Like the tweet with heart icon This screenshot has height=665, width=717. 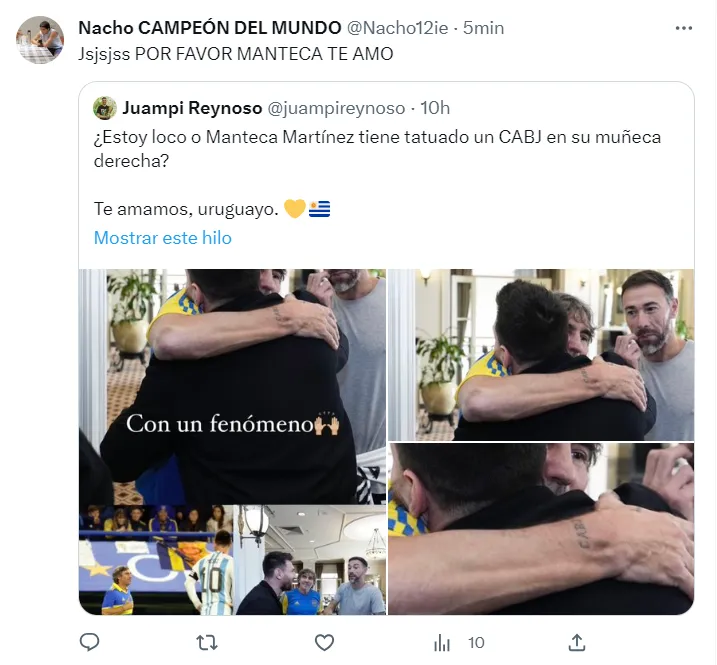(x=324, y=643)
